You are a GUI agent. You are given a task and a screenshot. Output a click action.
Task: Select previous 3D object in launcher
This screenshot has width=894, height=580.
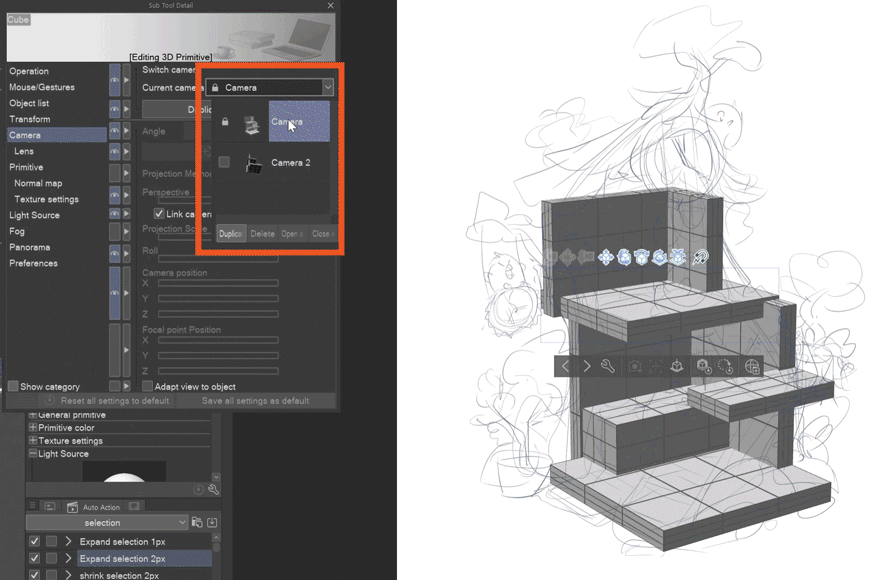(566, 366)
